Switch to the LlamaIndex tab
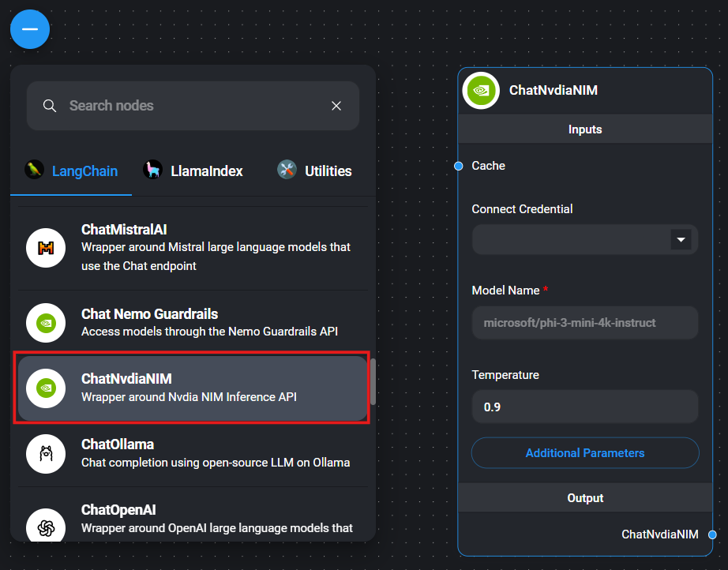 193,171
